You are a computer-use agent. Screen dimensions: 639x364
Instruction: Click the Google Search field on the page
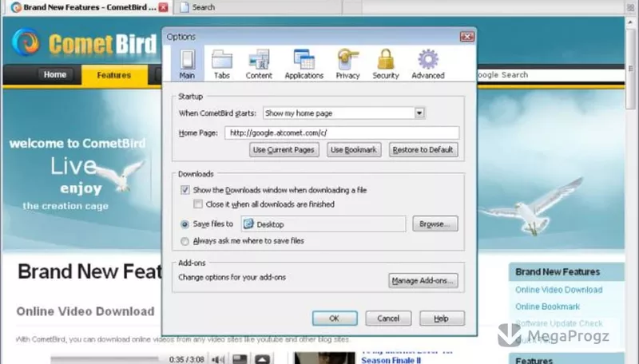pos(550,75)
